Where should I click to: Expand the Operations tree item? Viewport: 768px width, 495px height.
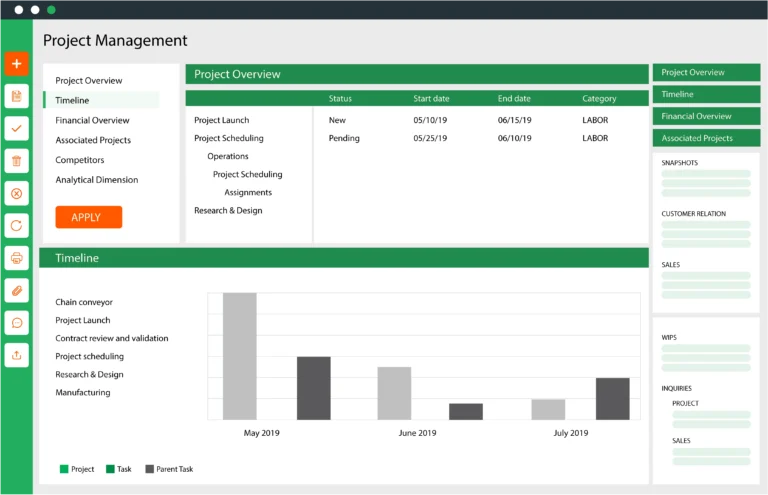coord(228,156)
